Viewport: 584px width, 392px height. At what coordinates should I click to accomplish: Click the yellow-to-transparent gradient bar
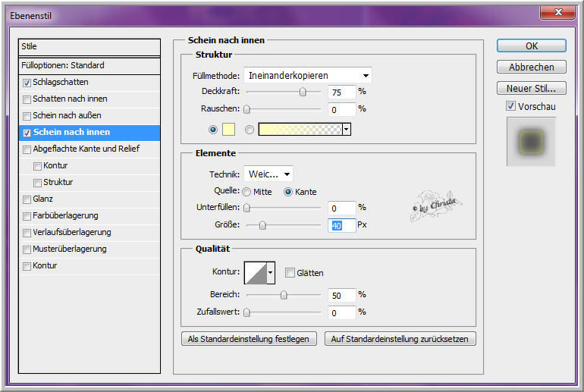[300, 129]
